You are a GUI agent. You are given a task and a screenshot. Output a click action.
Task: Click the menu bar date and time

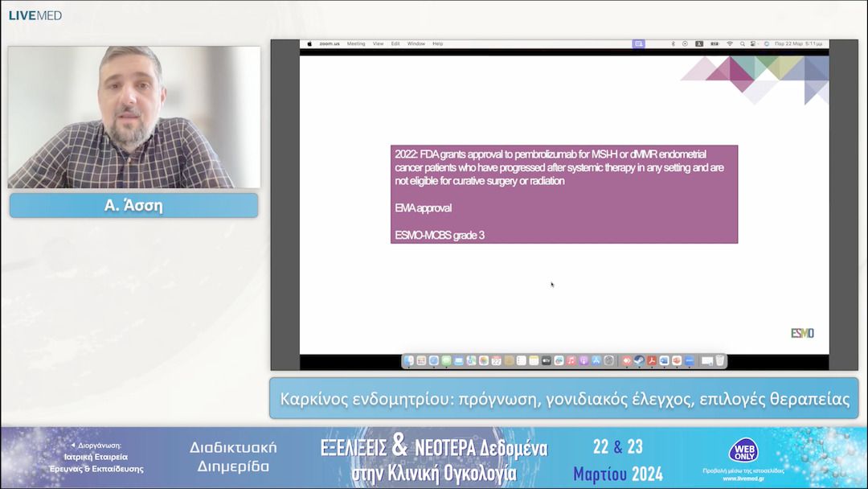pyautogui.click(x=798, y=43)
